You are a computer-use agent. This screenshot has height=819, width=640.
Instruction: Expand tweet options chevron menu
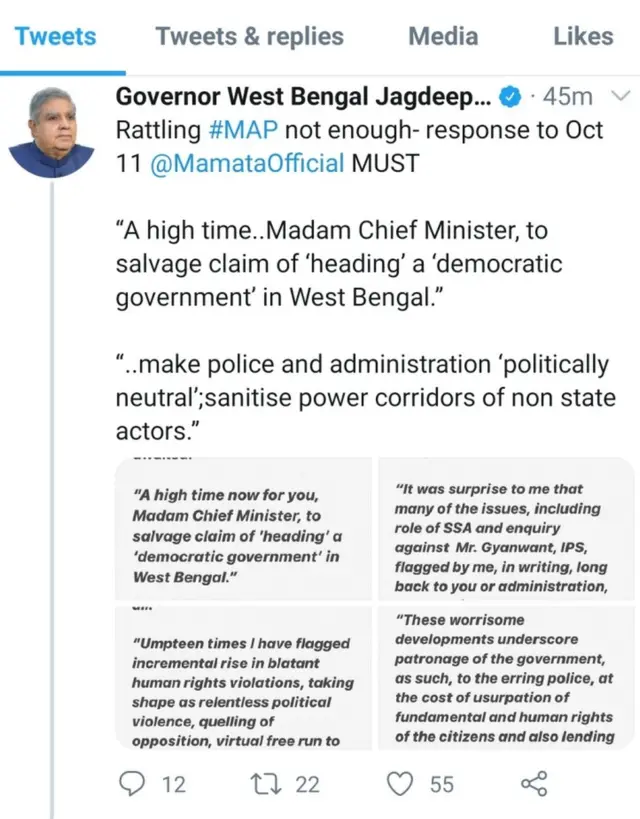(619, 97)
